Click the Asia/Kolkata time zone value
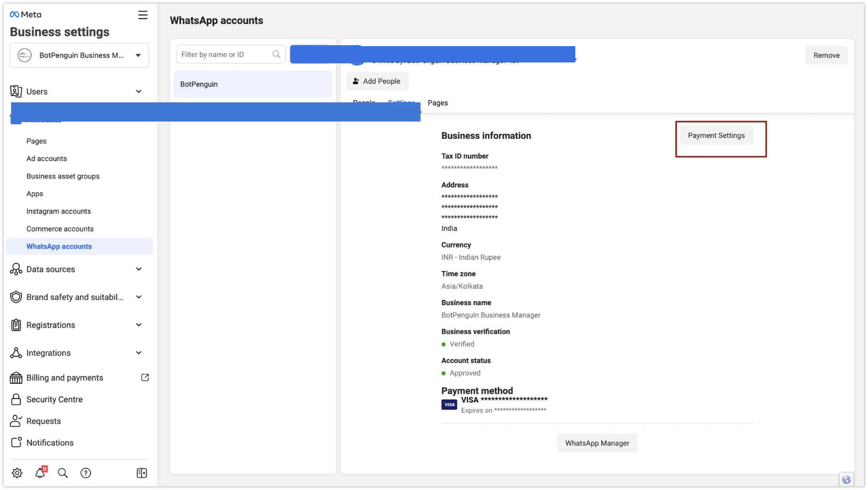868x490 pixels. tap(462, 286)
